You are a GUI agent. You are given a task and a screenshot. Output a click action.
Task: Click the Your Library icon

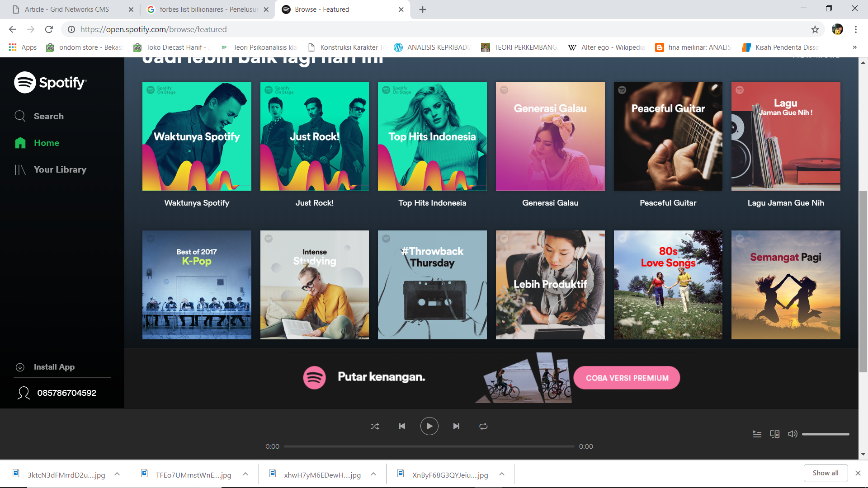tap(19, 170)
